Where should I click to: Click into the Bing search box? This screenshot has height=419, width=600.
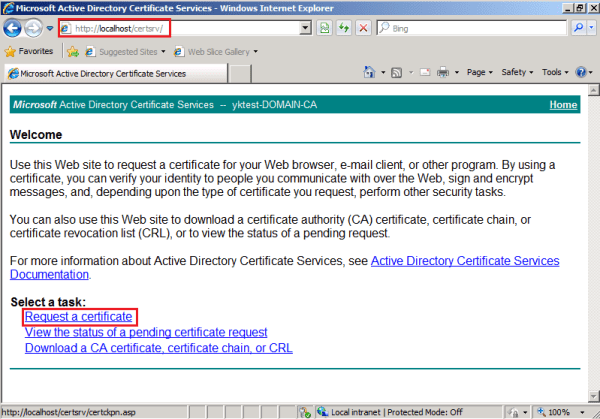click(470, 28)
